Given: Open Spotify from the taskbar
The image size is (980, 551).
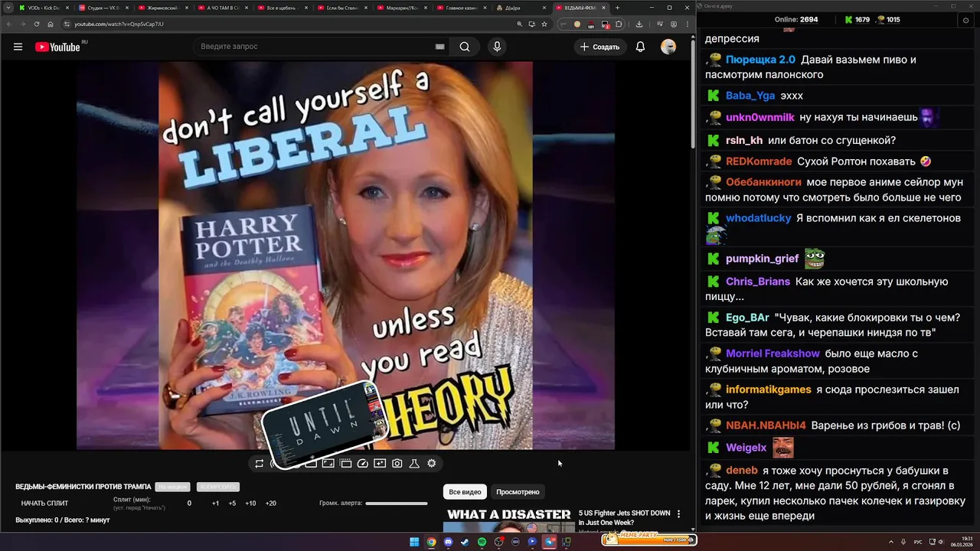Looking at the screenshot, I should [x=482, y=542].
